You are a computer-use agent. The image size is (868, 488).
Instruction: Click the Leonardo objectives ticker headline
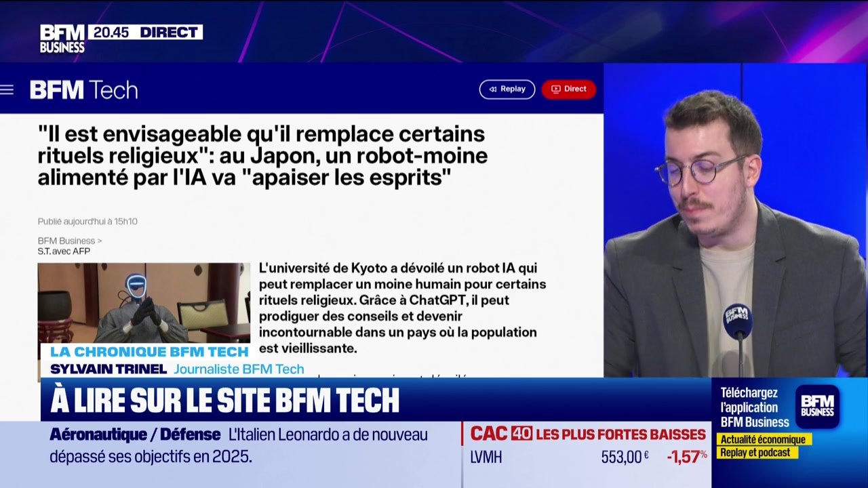239,445
